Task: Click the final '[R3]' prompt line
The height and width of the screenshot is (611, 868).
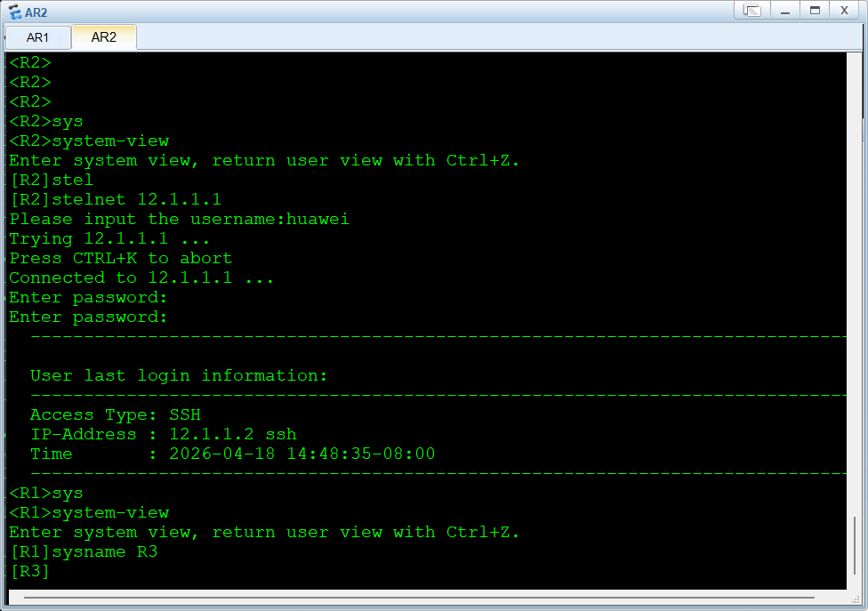Action: click(x=29, y=571)
